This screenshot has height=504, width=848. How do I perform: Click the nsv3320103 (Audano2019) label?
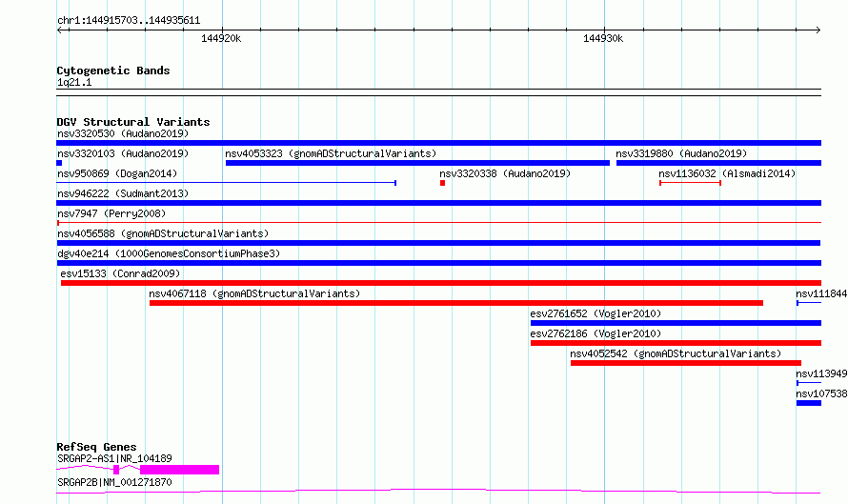[123, 153]
